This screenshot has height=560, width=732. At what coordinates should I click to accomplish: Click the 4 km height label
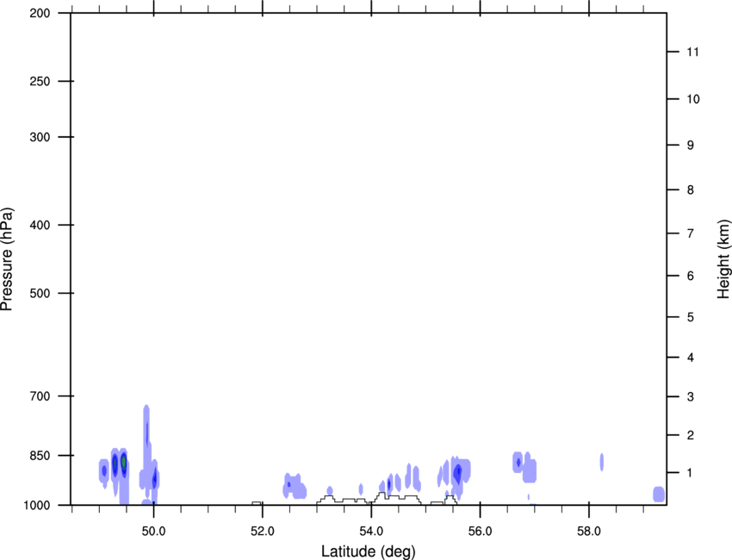click(x=690, y=358)
